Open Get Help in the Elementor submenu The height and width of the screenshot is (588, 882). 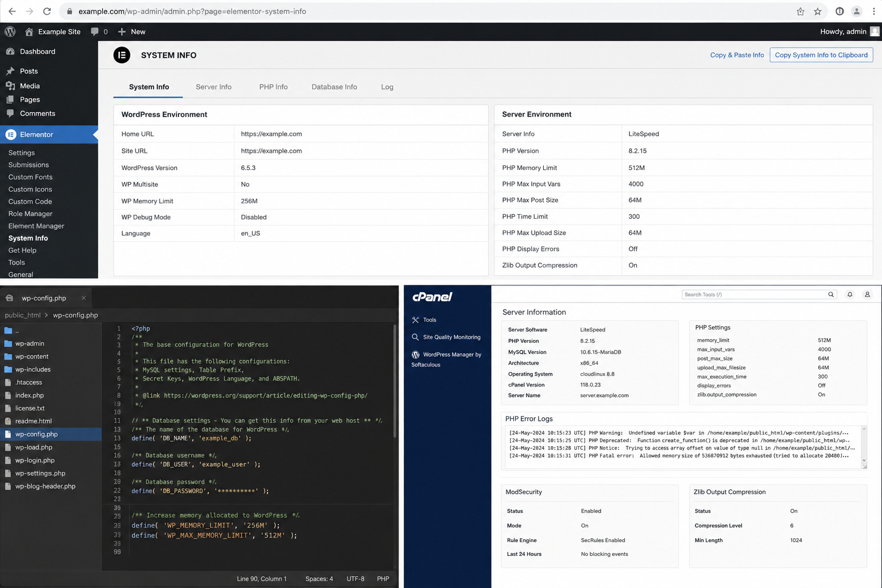(x=22, y=250)
